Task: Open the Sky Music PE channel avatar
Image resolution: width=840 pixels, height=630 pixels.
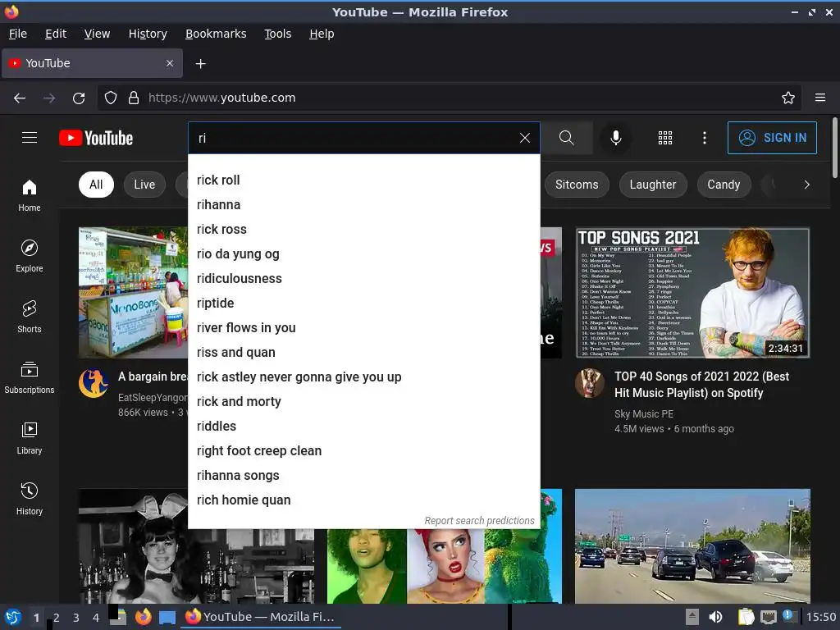Action: (590, 382)
